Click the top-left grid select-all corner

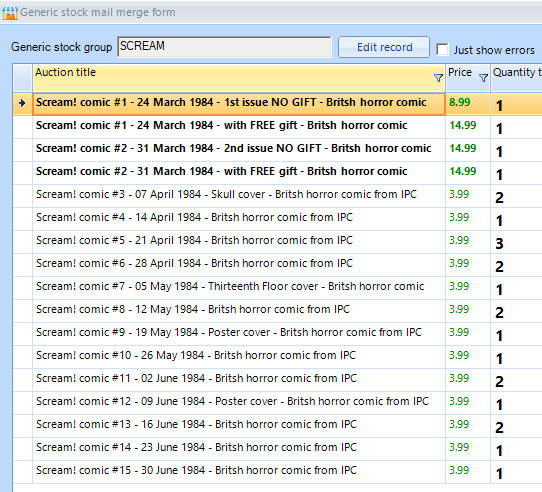(23, 78)
